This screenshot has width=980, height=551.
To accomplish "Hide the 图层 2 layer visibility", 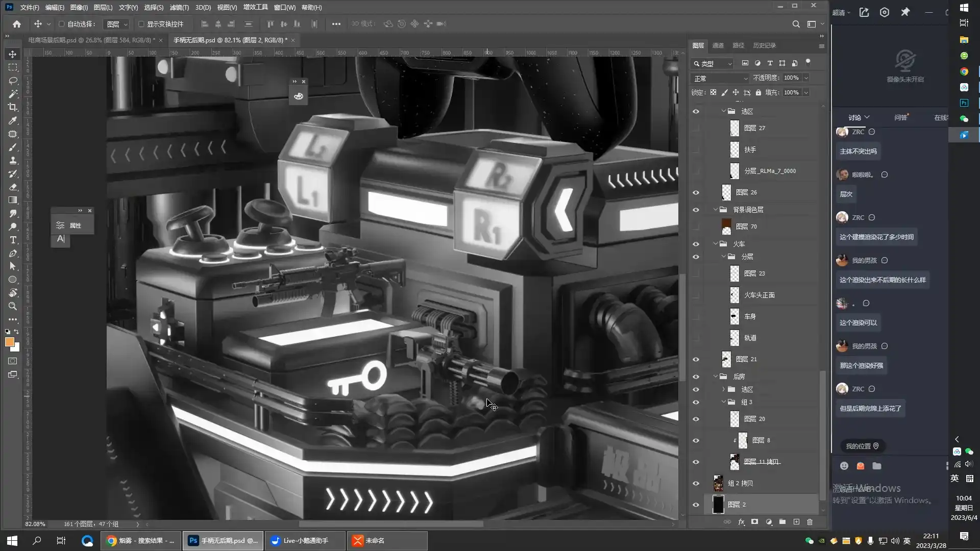I will [696, 505].
